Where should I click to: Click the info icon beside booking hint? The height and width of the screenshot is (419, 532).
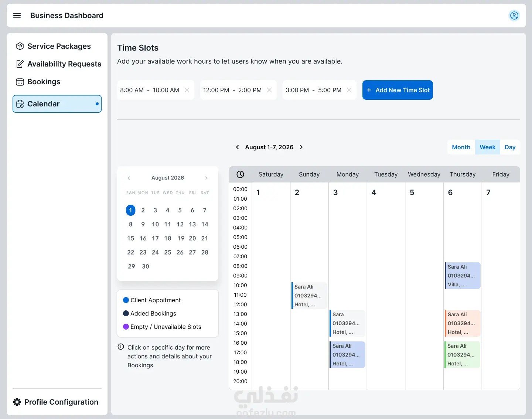(x=121, y=347)
